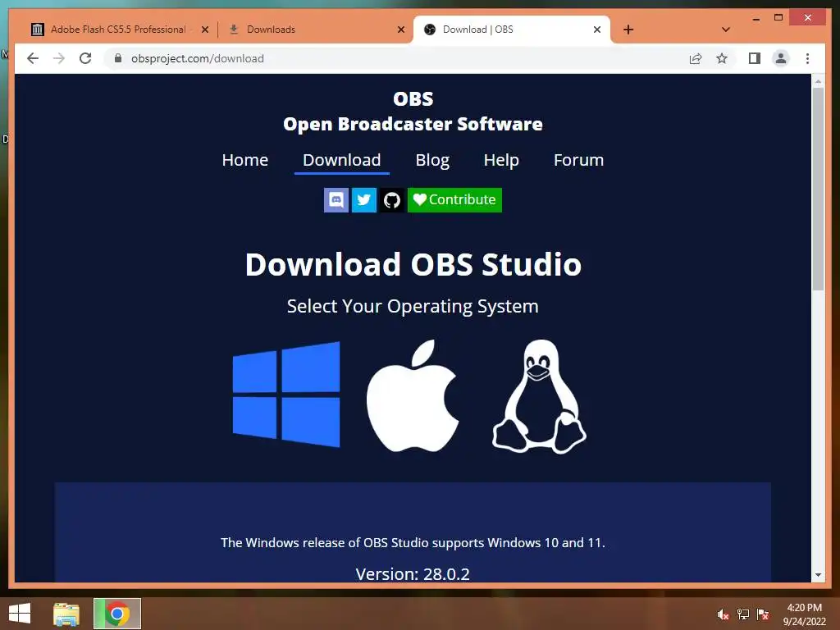
Task: Click the text "Version: 28.0.2"
Action: point(413,573)
